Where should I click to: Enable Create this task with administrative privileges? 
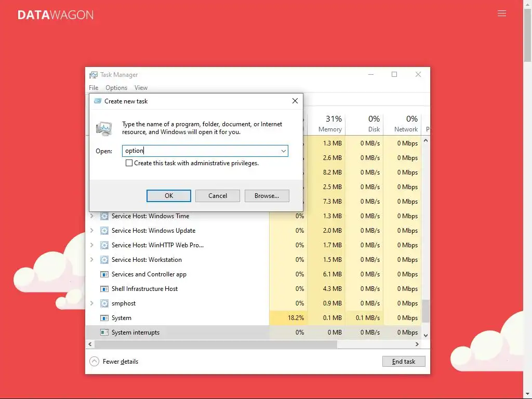pyautogui.click(x=129, y=163)
